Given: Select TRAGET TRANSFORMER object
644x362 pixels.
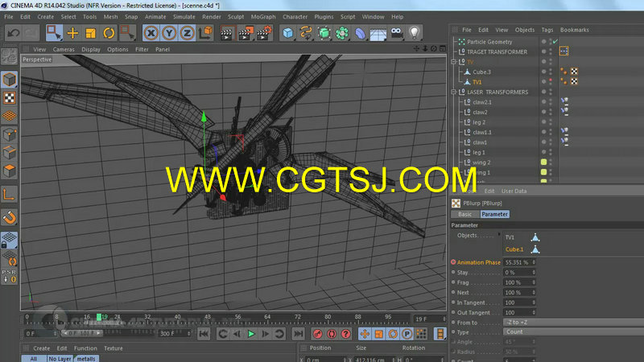Looking at the screenshot, I should 497,51.
